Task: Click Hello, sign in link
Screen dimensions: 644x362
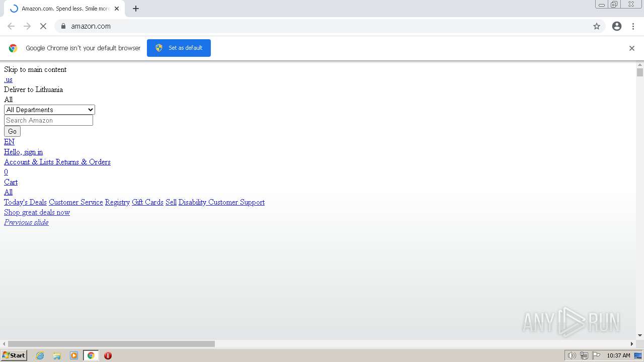Action: (23, 152)
